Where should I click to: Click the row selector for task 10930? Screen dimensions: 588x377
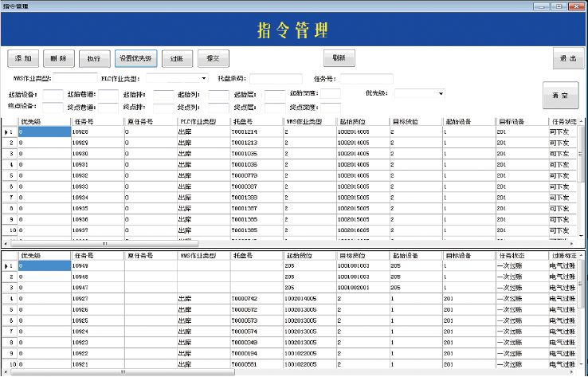[x=10, y=153]
